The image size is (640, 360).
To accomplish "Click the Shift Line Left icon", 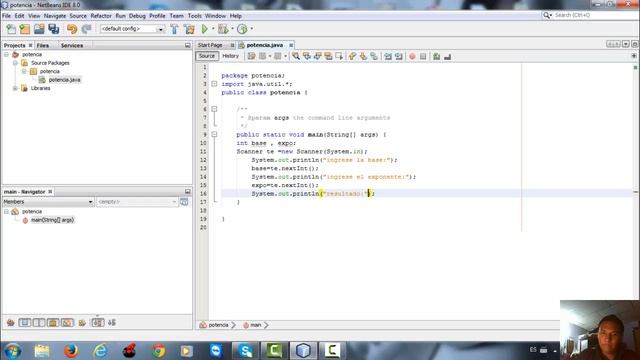I will (388, 56).
